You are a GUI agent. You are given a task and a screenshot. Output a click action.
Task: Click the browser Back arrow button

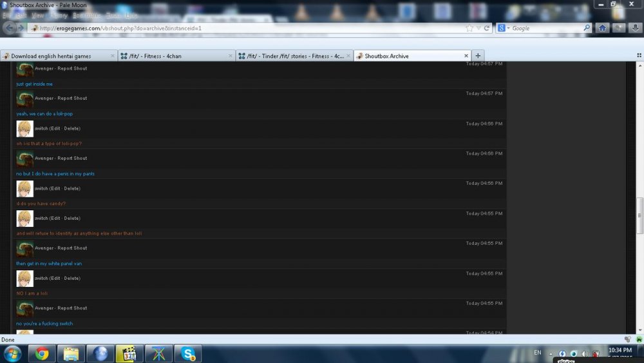coord(10,28)
